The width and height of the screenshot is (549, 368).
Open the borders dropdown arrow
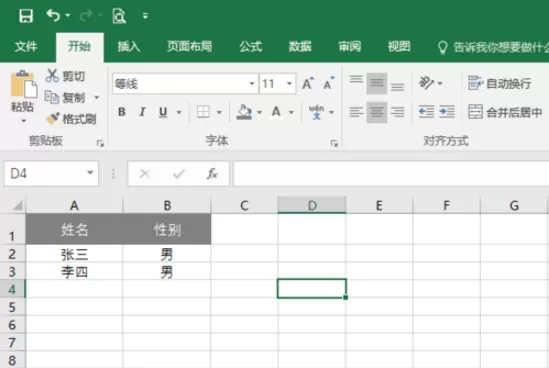click(x=219, y=112)
